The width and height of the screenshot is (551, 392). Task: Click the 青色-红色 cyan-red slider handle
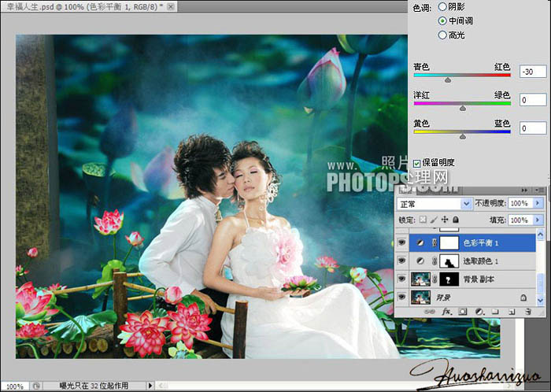(448, 80)
